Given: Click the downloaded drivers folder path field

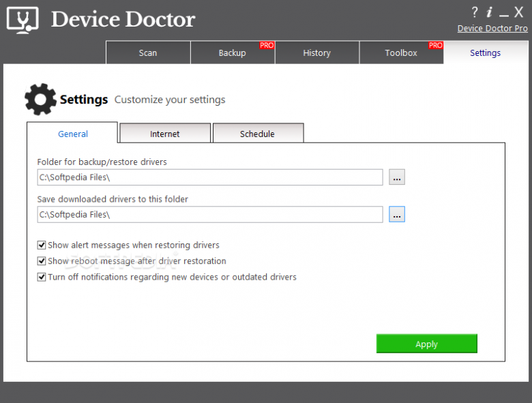Looking at the screenshot, I should click(210, 214).
